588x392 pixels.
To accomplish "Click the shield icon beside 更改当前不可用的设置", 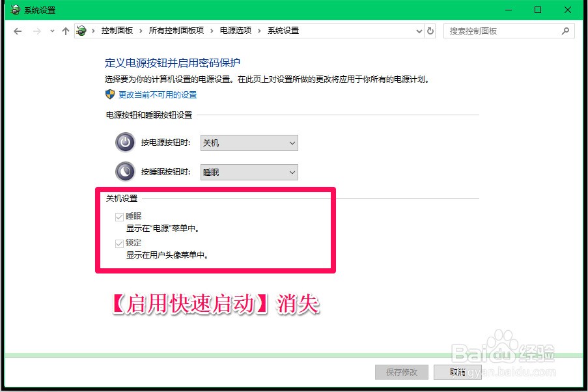I will tap(110, 94).
